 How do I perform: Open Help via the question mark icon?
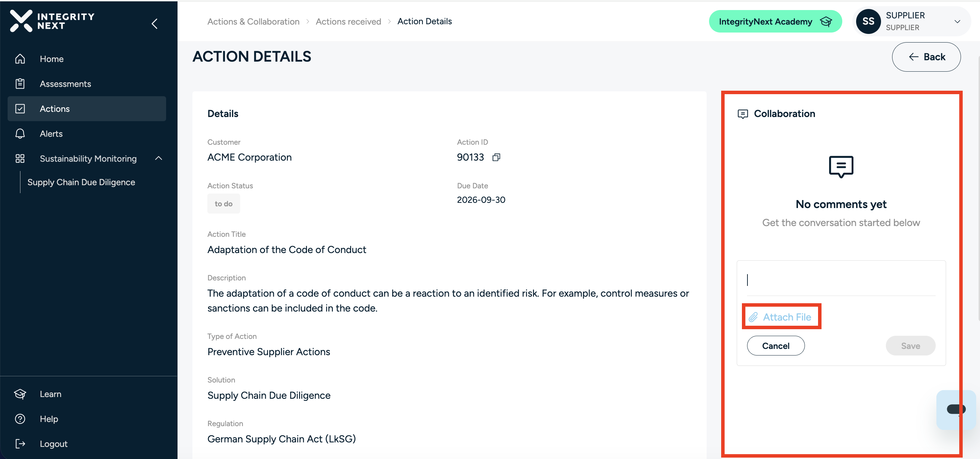pos(20,418)
